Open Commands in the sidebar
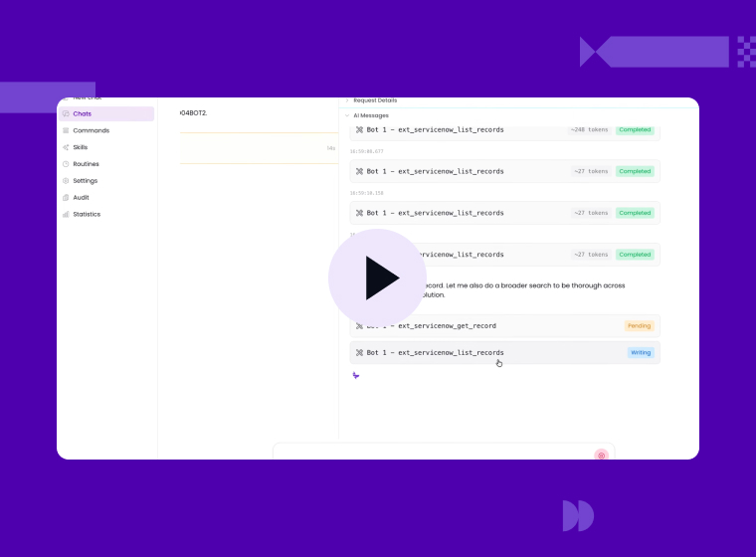Viewport: 756px width, 557px height. click(106, 130)
